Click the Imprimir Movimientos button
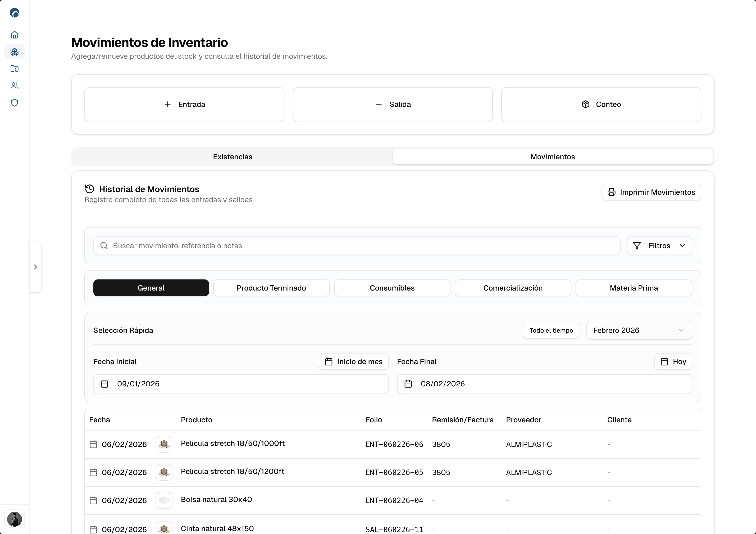756x534 pixels. point(651,192)
